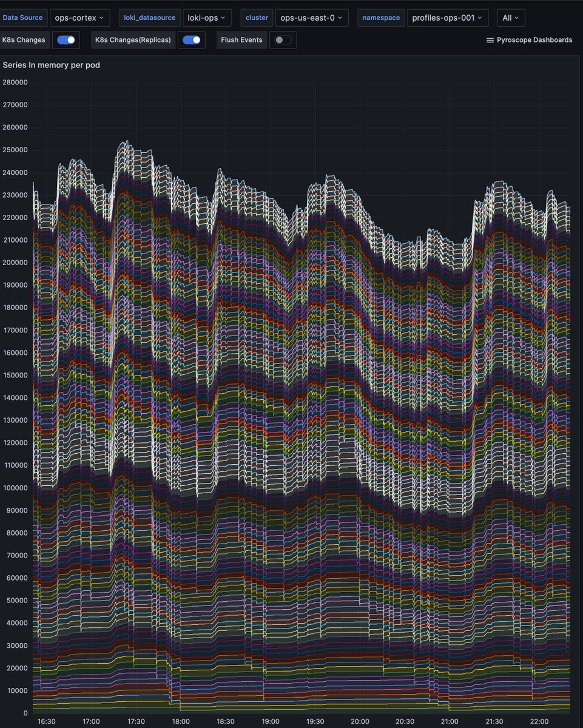Click the Data Source variable label
The height and width of the screenshot is (728, 583).
[23, 18]
